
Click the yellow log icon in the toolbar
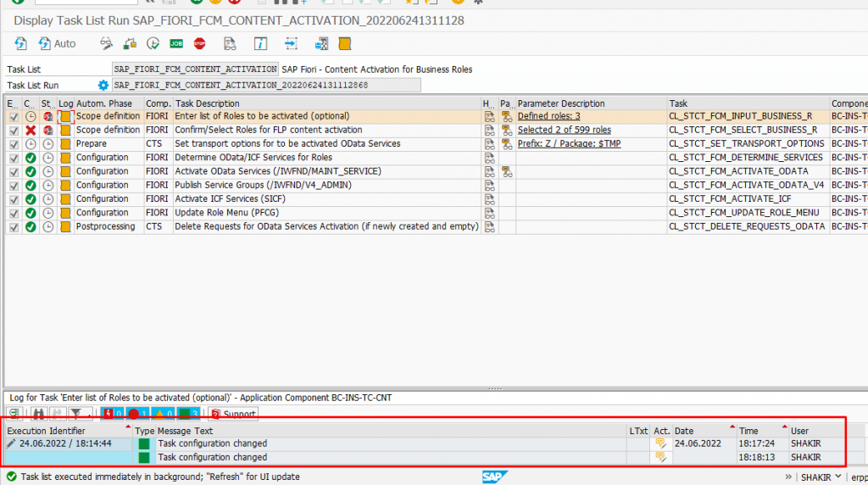coord(345,44)
